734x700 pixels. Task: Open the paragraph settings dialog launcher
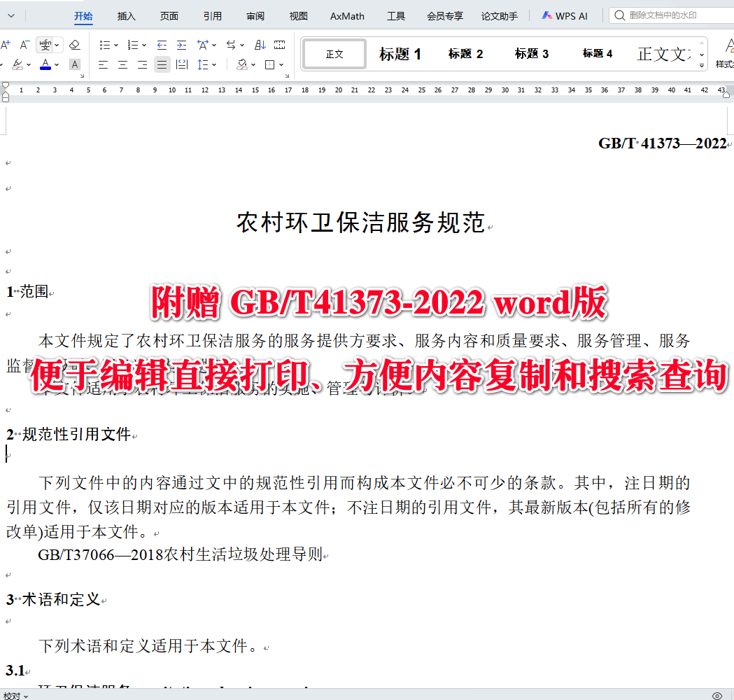[288, 76]
